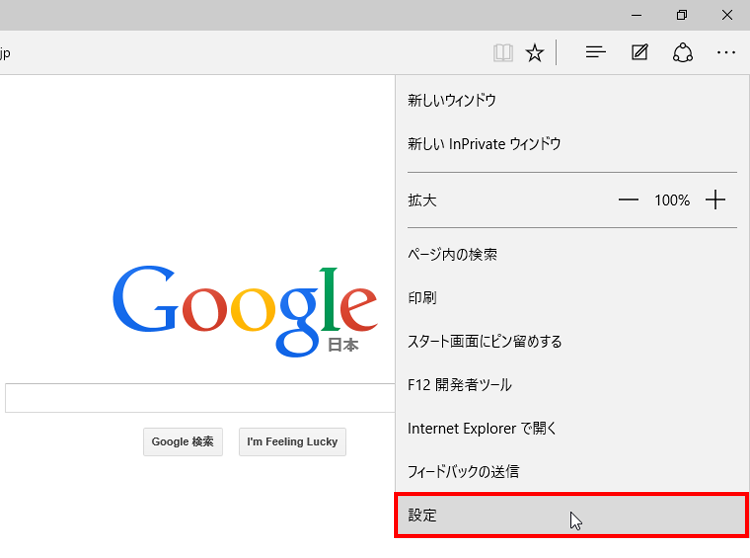The height and width of the screenshot is (558, 750).
Task: Open the Hub three-lines icon
Action: click(x=596, y=52)
